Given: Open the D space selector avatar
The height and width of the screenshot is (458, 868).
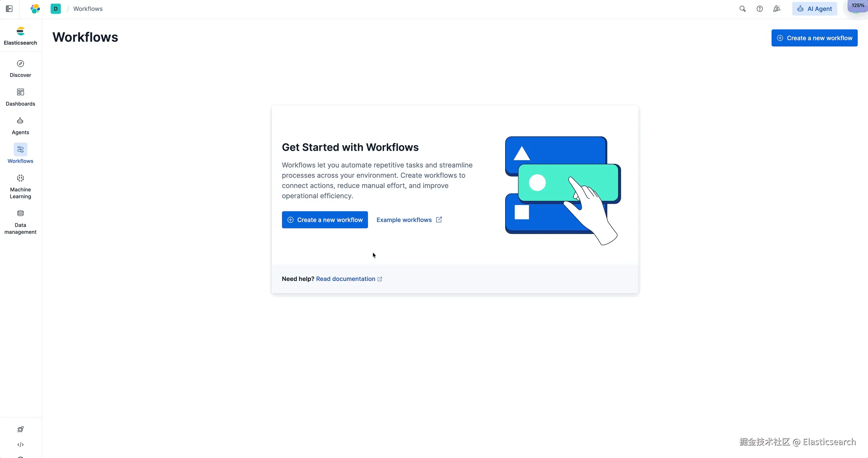Looking at the screenshot, I should (x=56, y=9).
